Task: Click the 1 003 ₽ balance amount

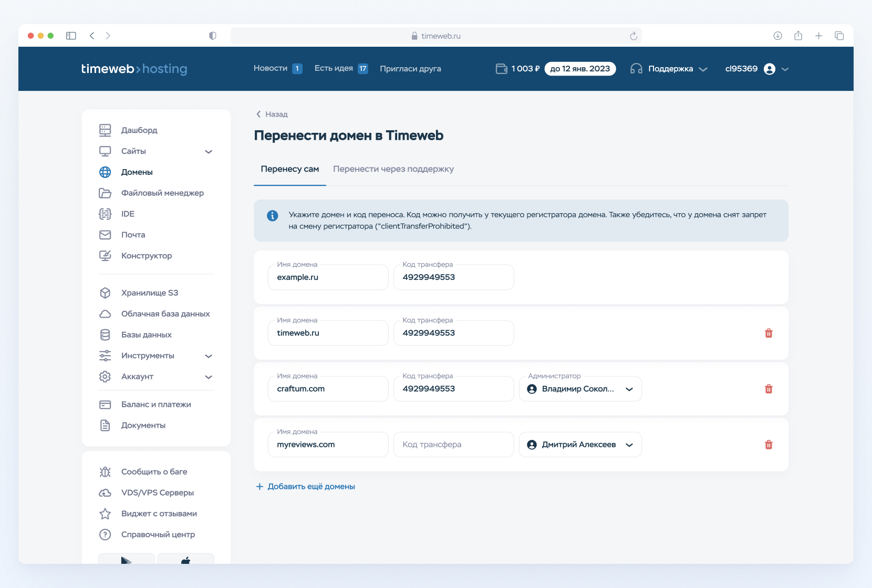Action: (x=526, y=69)
